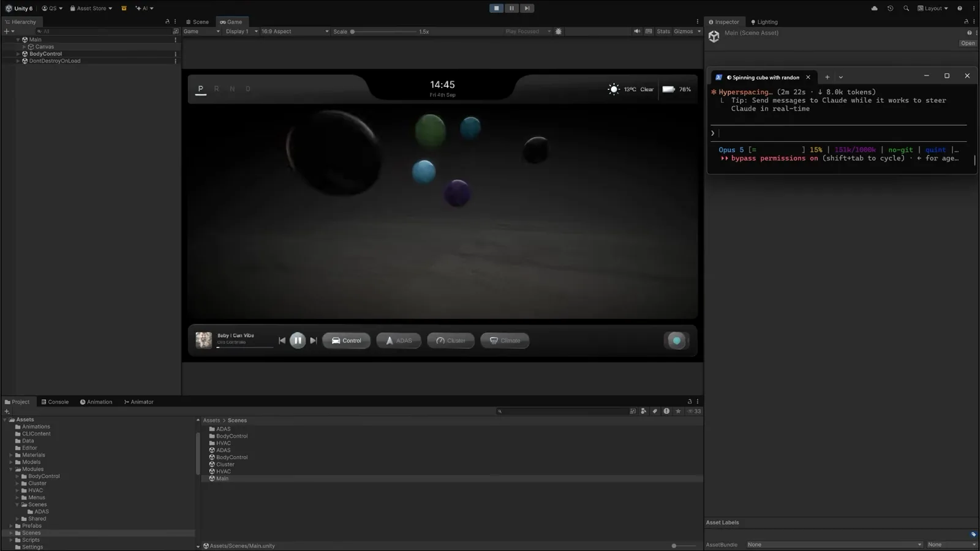
Task: Click the Hierarchy create plus button
Action: click(9, 31)
